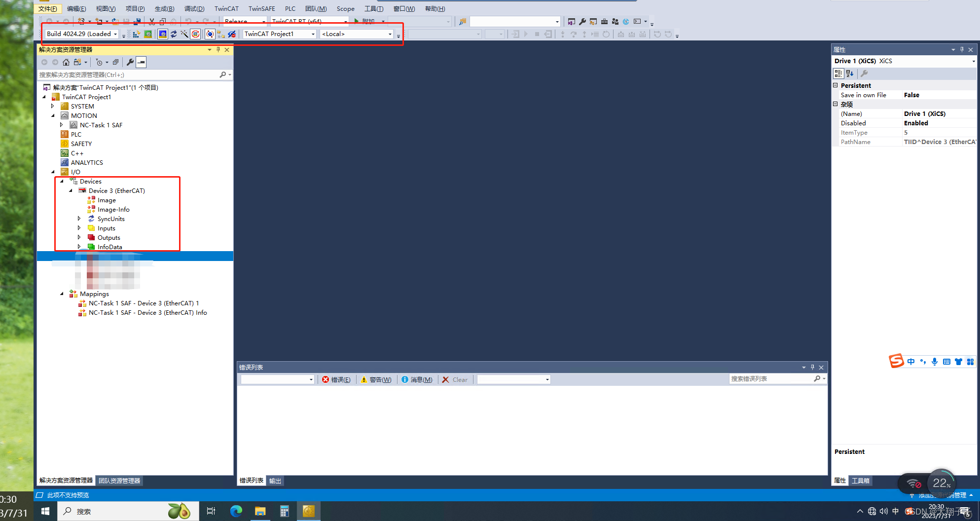Click Restart TwinCAT in Run Mode icon
The height and width of the screenshot is (521, 980).
click(147, 34)
